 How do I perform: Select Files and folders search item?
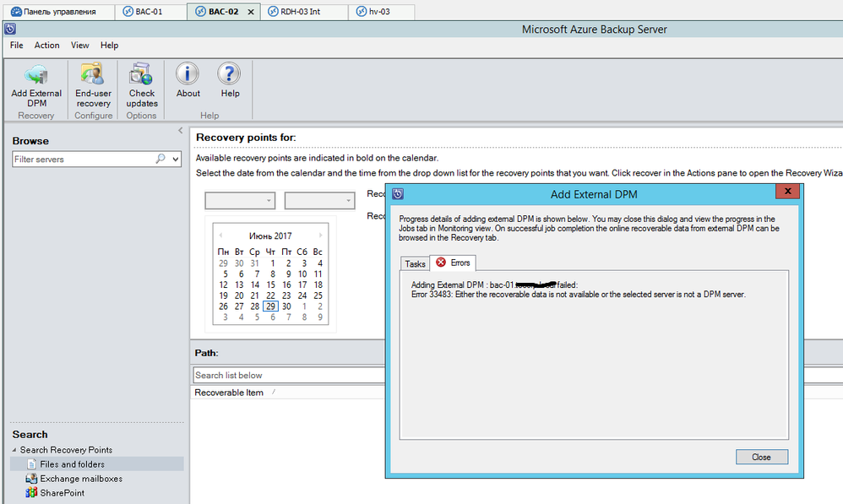97,463
